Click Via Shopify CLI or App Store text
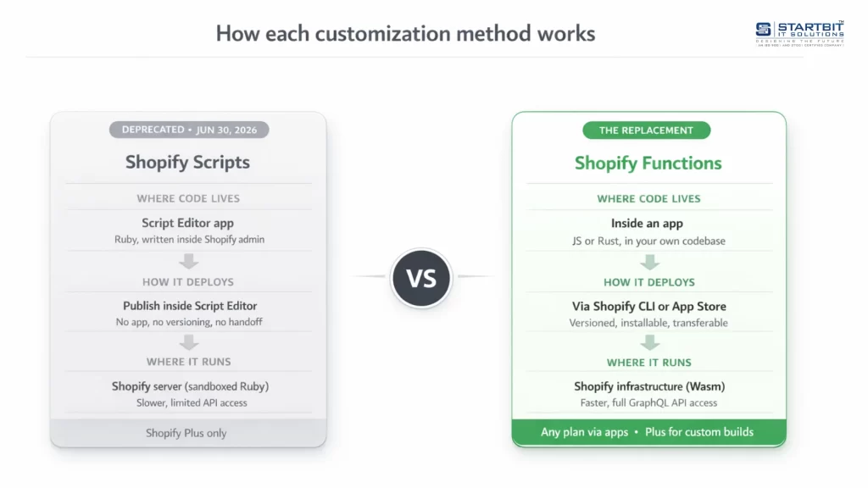The width and height of the screenshot is (868, 488). click(649, 306)
